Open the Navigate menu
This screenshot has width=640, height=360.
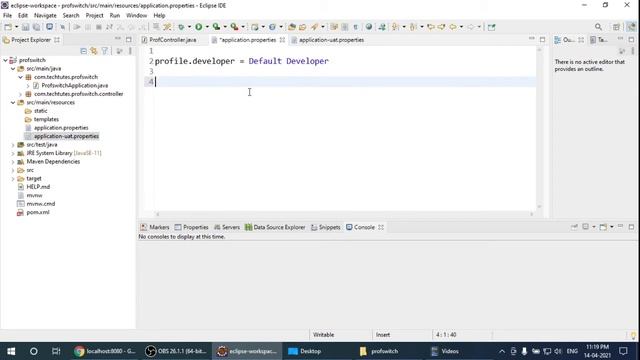(x=45, y=15)
